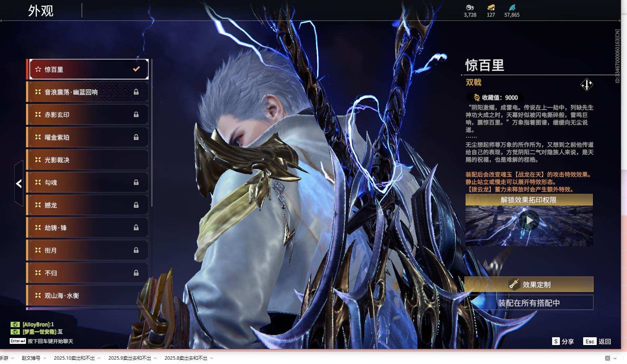Open dropdown for 2025.9卖出去和不出 sheet tab
This screenshot has height=364, width=627.
click(155, 358)
